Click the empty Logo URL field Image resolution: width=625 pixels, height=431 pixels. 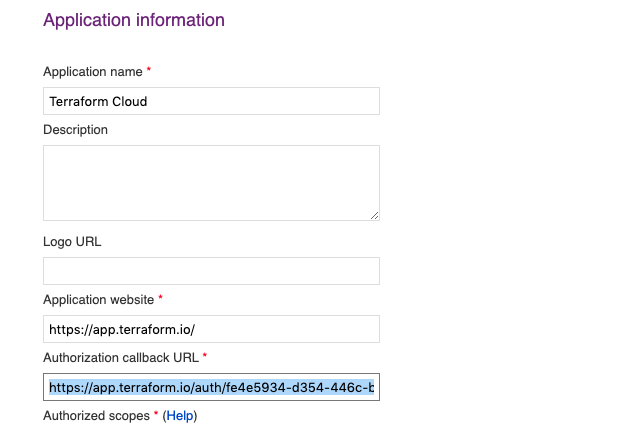210,271
